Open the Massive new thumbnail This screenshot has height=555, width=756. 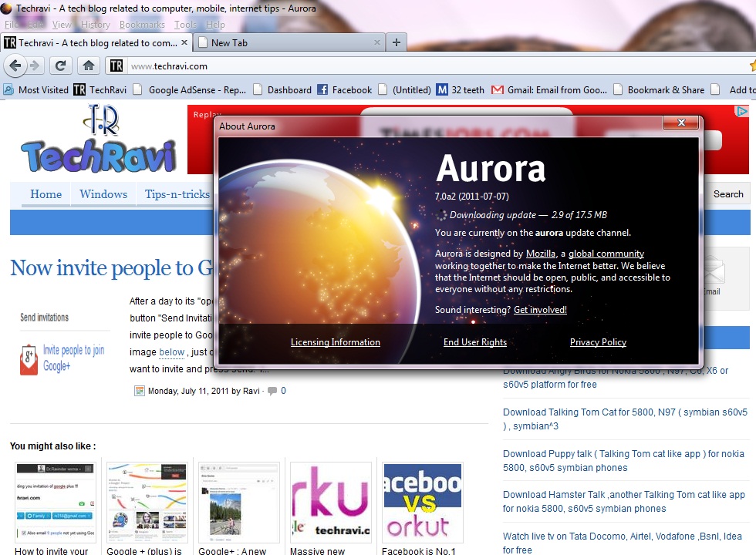pos(331,503)
